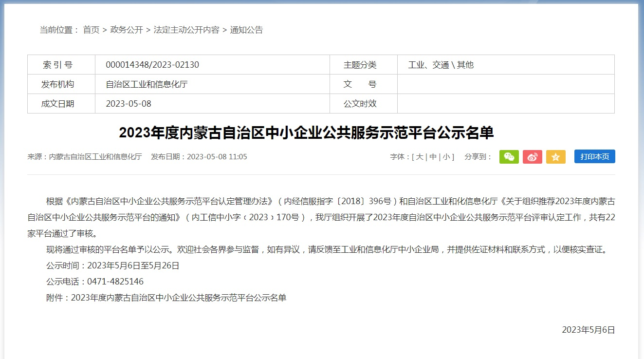
Task: Click the 发布机构 label cell
Action: coord(61,84)
